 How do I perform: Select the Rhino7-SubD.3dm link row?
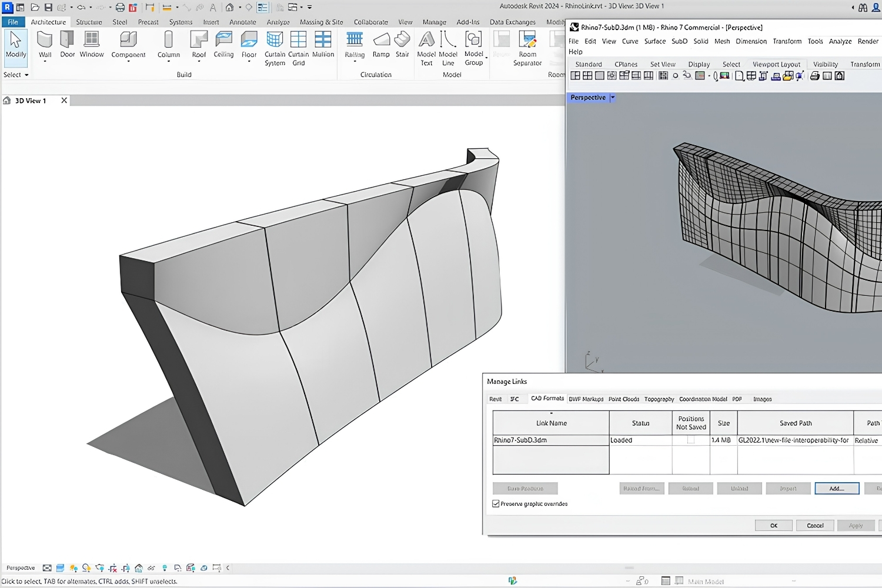click(x=687, y=440)
